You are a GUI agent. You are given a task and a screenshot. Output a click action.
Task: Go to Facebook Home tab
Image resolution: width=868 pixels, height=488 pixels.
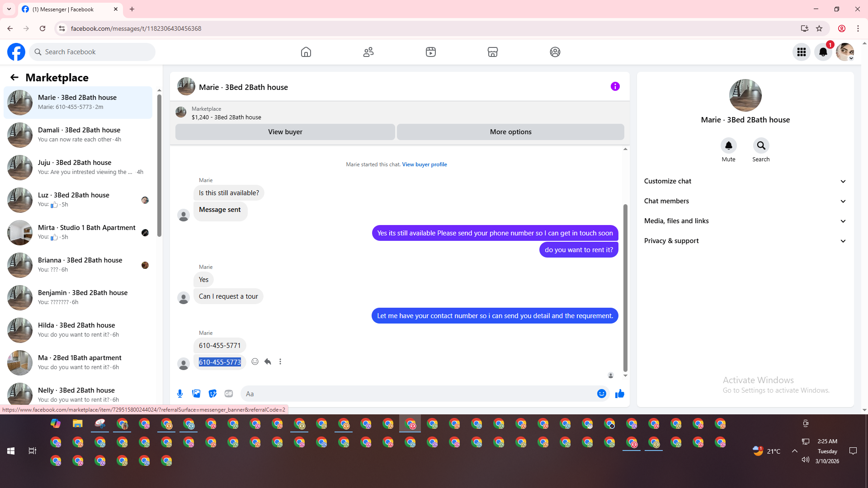tap(306, 52)
